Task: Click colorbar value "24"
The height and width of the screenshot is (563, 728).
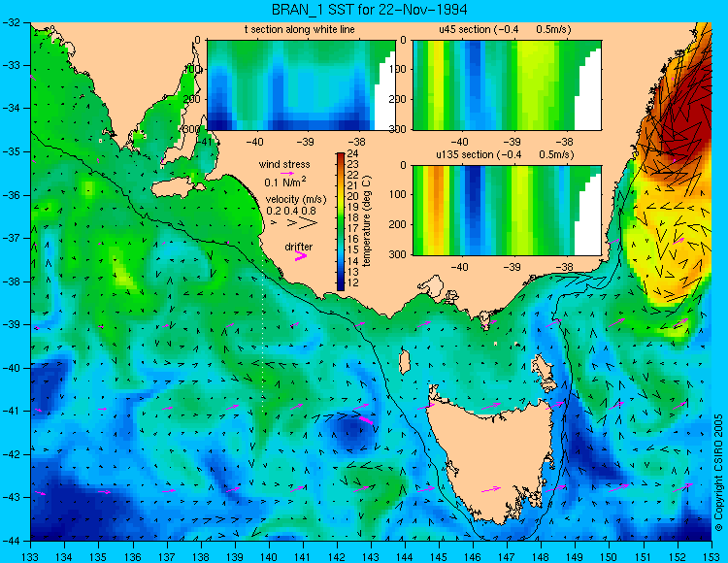Action: 353,153
